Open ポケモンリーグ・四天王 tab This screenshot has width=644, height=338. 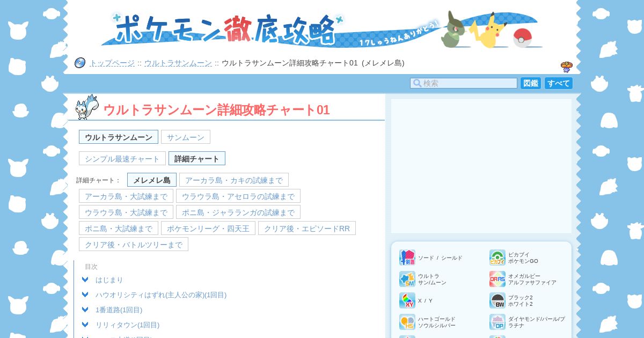(208, 228)
